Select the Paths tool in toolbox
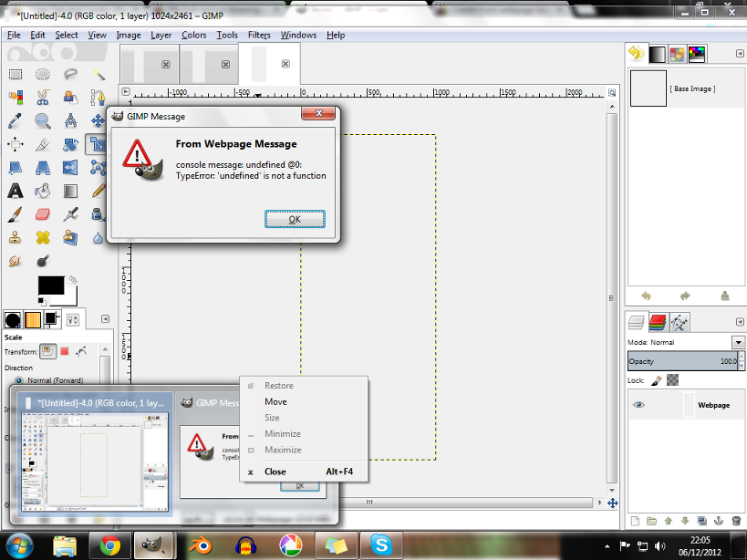The height and width of the screenshot is (560, 747). [x=99, y=98]
